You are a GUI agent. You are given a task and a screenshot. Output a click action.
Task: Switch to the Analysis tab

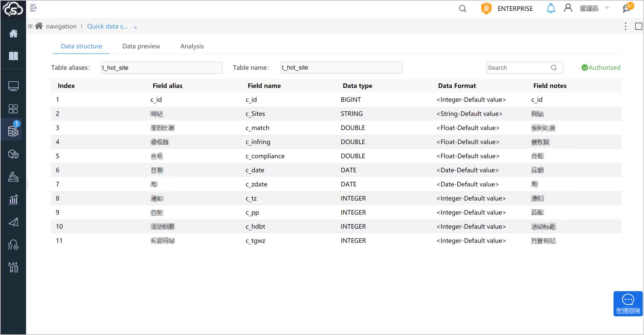(192, 46)
